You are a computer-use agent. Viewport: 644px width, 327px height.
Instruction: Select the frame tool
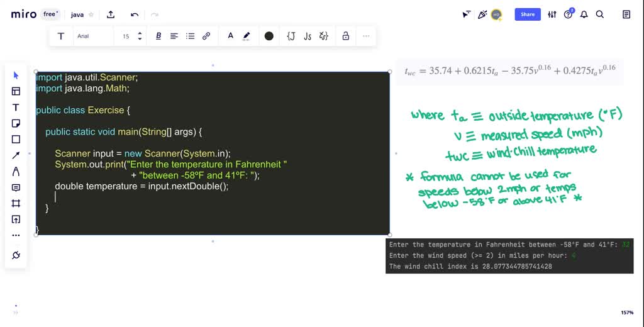[x=16, y=203]
